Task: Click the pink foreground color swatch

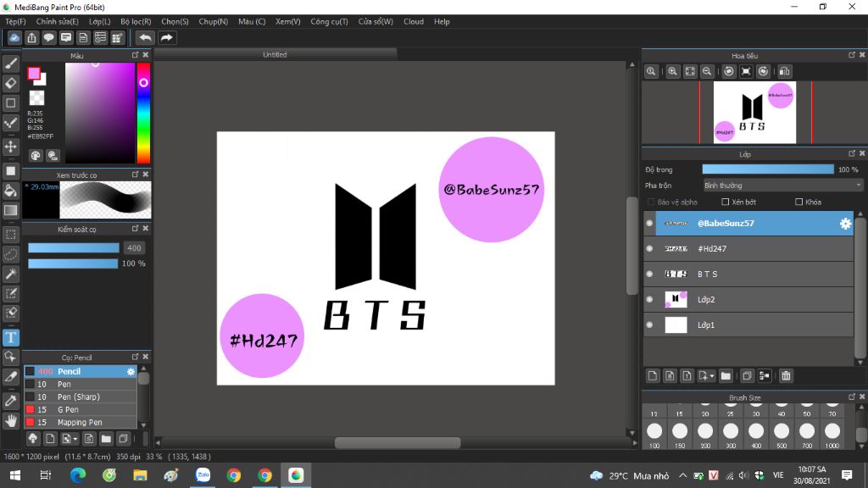Action: coord(34,73)
